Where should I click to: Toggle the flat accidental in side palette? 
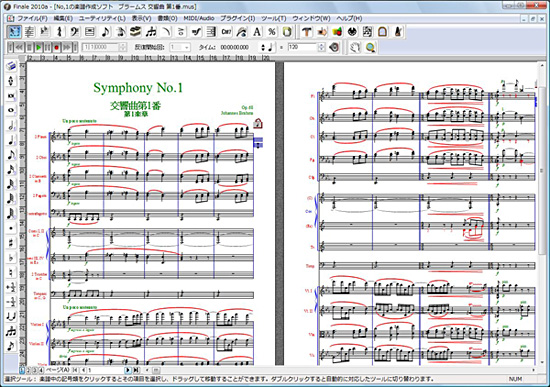(x=11, y=258)
